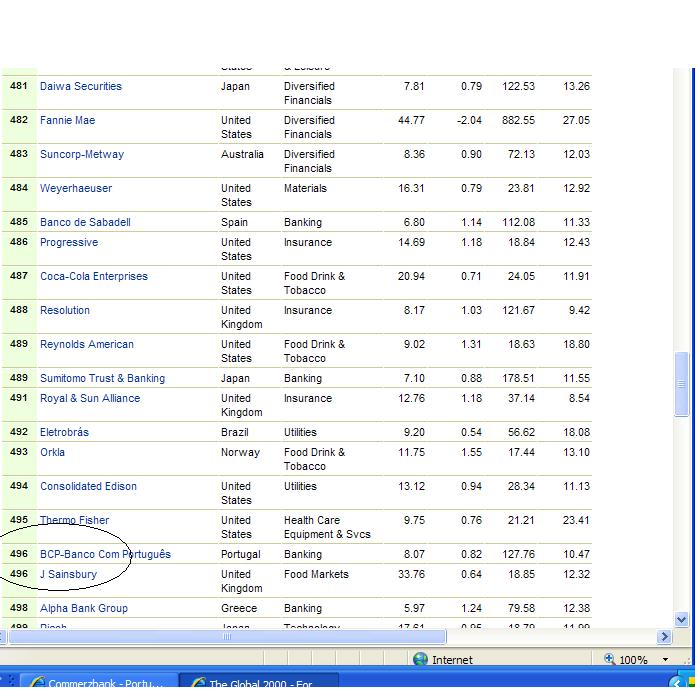This screenshot has height=689, width=697.
Task: Select country cell Portugal
Action: pos(240,555)
